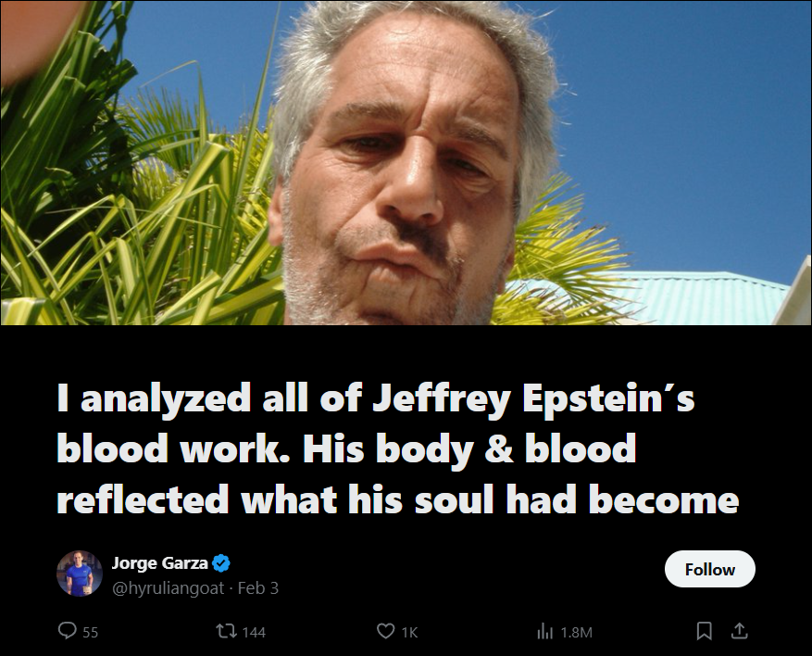Image resolution: width=812 pixels, height=656 pixels.
Task: Open the Jorge Garza display name link
Action: [x=159, y=562]
